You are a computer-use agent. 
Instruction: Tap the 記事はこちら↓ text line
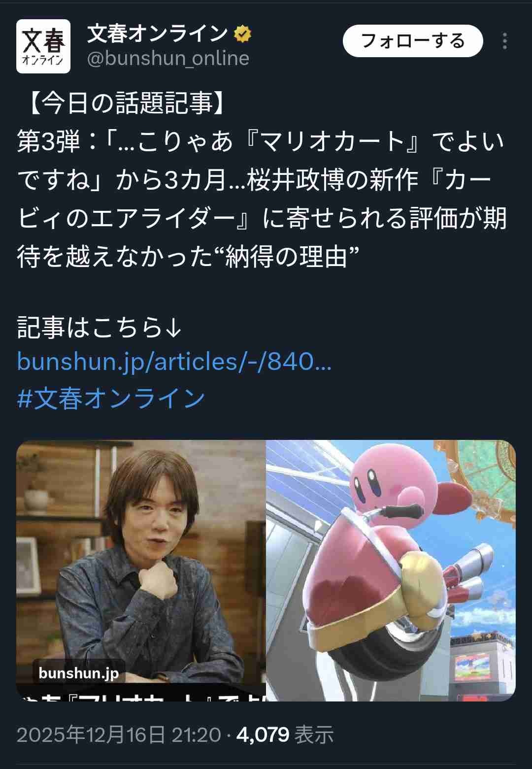pos(100,327)
